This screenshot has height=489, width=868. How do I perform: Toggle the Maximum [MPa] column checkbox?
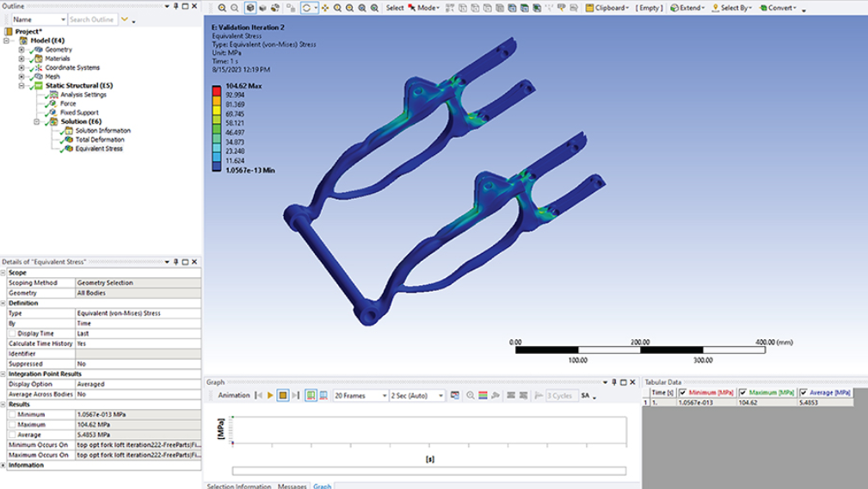742,393
